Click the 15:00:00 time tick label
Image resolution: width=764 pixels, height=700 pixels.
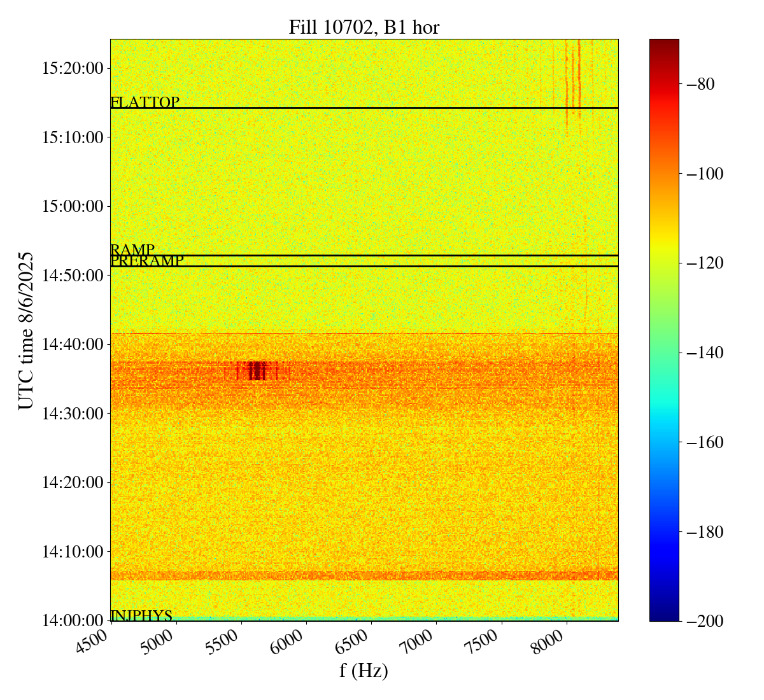pos(72,206)
